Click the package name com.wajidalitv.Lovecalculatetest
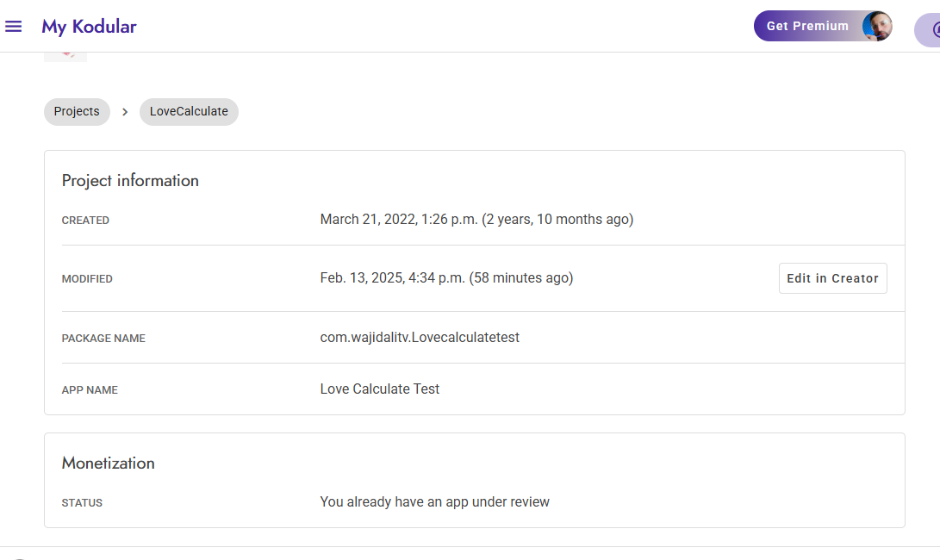This screenshot has width=940, height=560. (x=420, y=337)
